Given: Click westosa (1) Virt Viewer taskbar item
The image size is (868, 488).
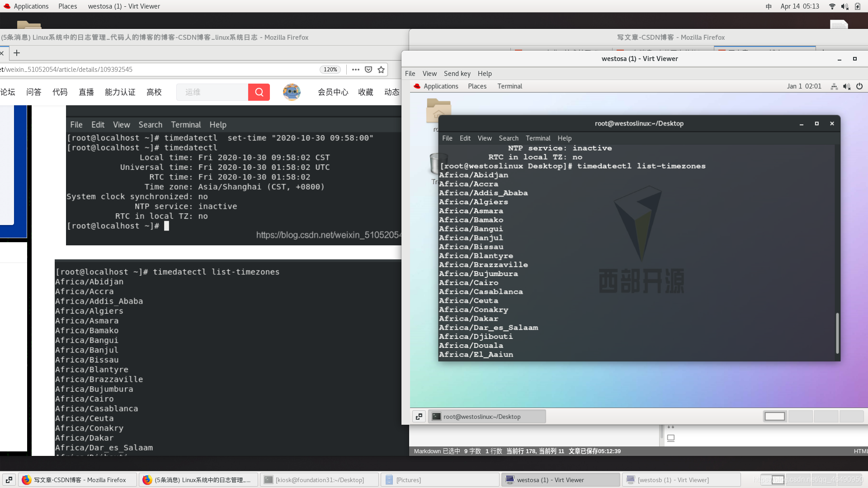Looking at the screenshot, I should (561, 480).
